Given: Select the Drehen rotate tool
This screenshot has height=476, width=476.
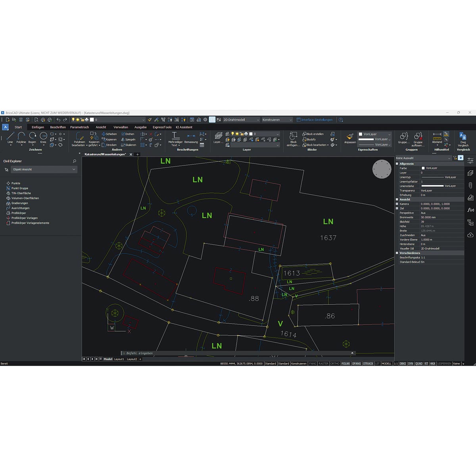Looking at the screenshot, I should point(128,134).
